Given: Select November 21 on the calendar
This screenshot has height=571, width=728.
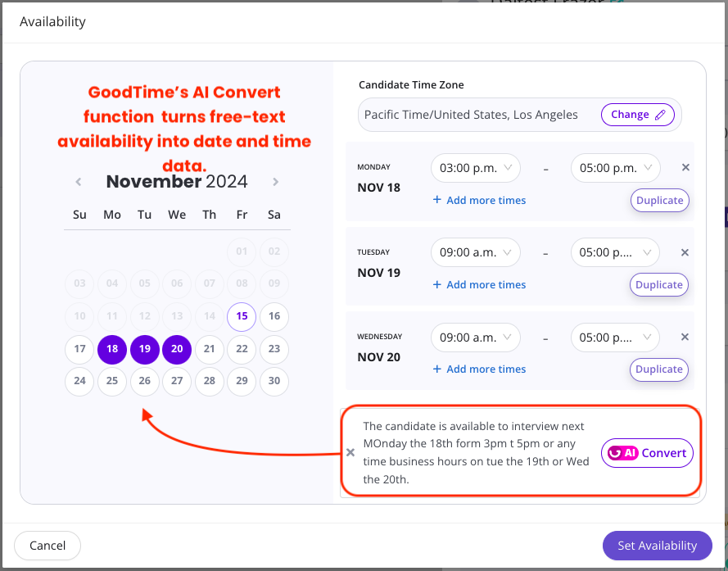Looking at the screenshot, I should (210, 349).
